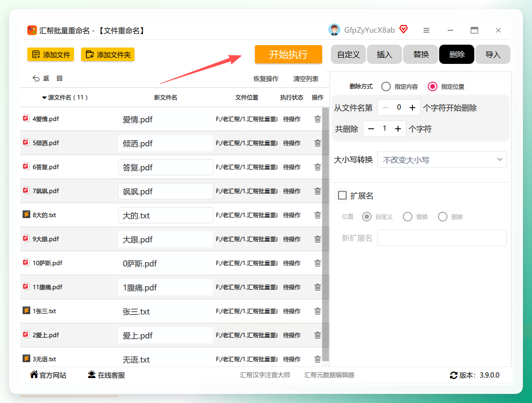Click the user avatar icon

coord(334,30)
